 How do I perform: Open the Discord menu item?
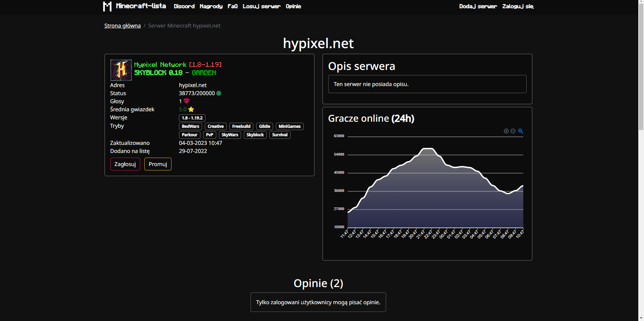tap(184, 6)
